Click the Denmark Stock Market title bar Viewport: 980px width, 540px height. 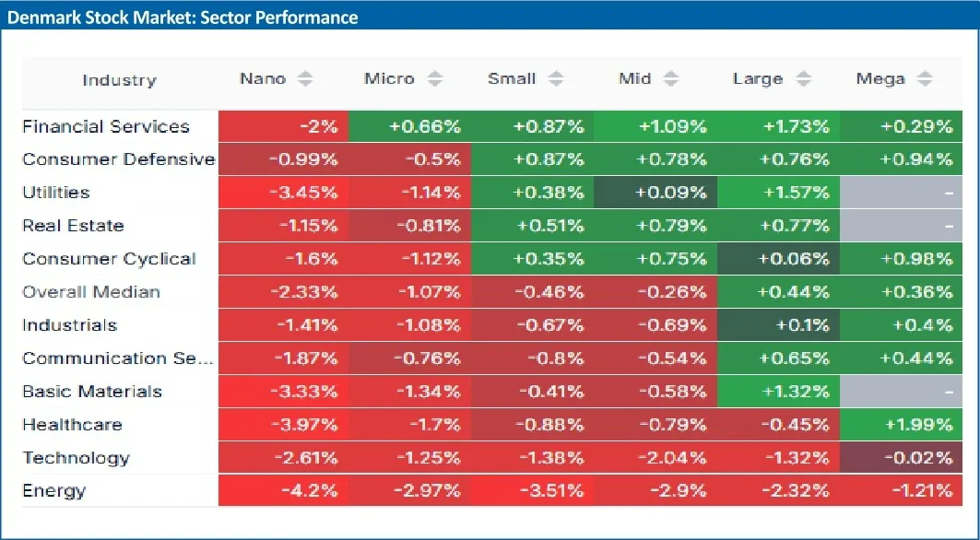(183, 18)
